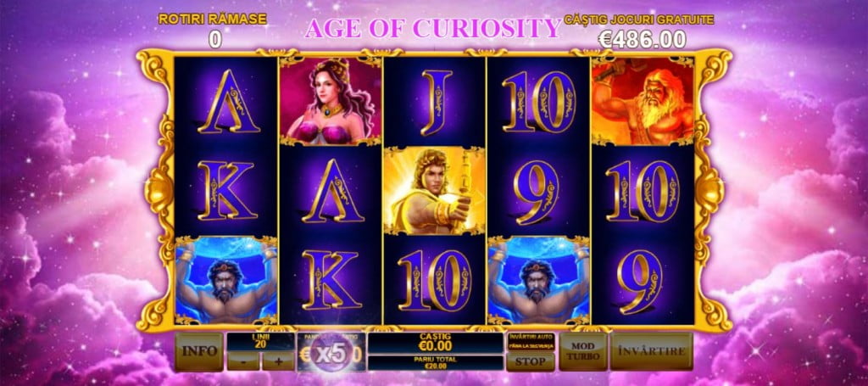Open the INFO paytable button

(x=199, y=351)
